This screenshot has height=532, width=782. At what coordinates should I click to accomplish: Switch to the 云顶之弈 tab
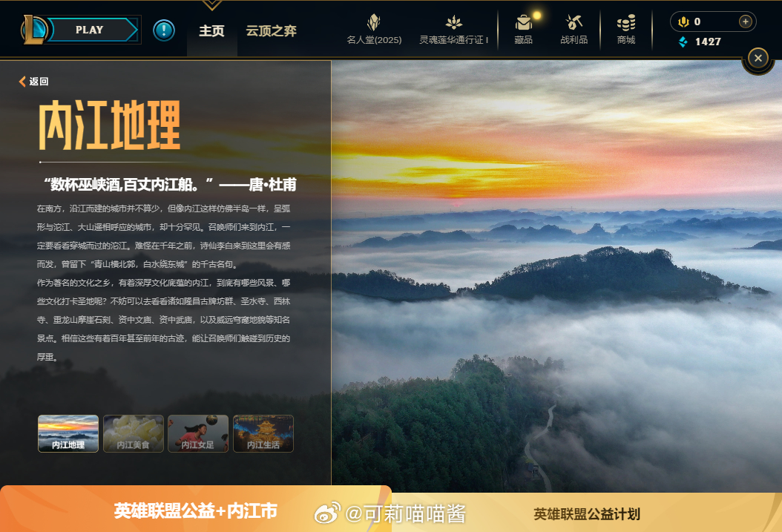point(271,31)
